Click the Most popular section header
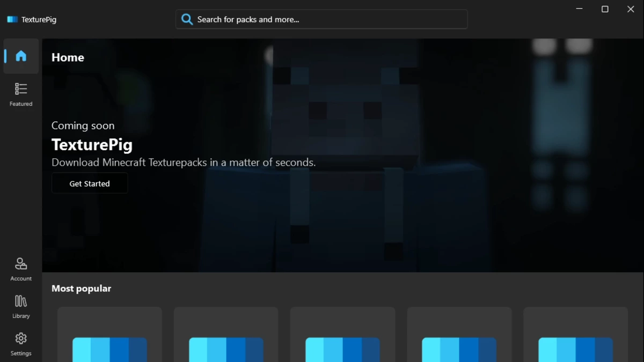 [x=81, y=288]
